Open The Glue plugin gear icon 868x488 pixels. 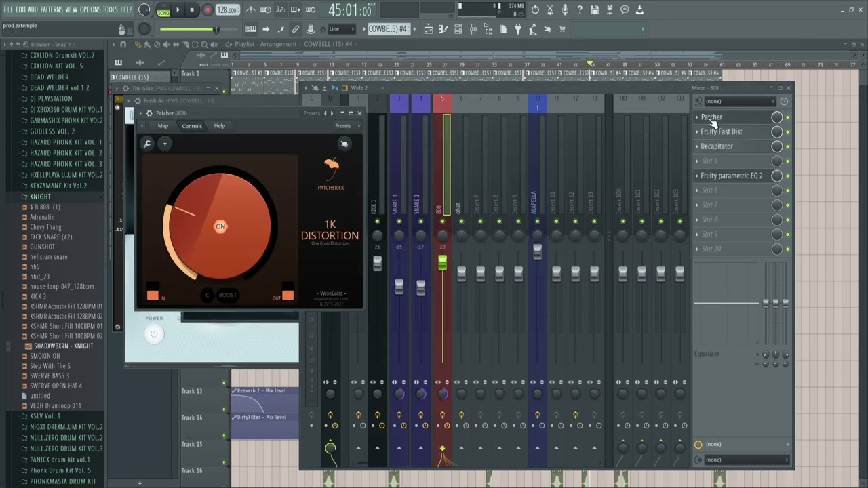coord(125,89)
